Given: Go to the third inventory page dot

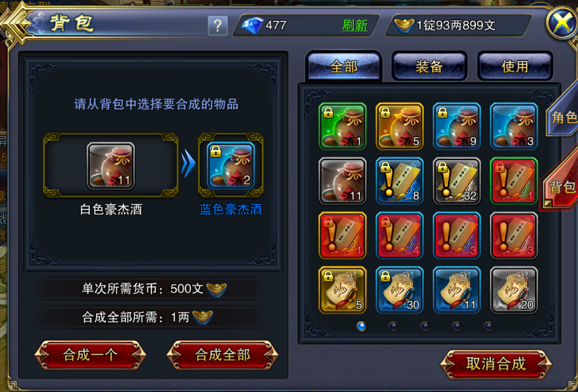Looking at the screenshot, I should point(424,327).
